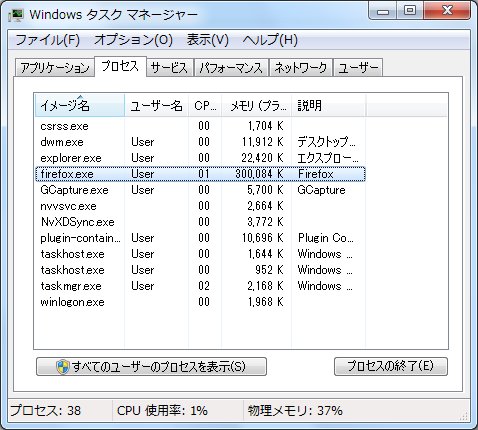Switch to the ユーザー tab
478x430 pixels.
(x=358, y=68)
